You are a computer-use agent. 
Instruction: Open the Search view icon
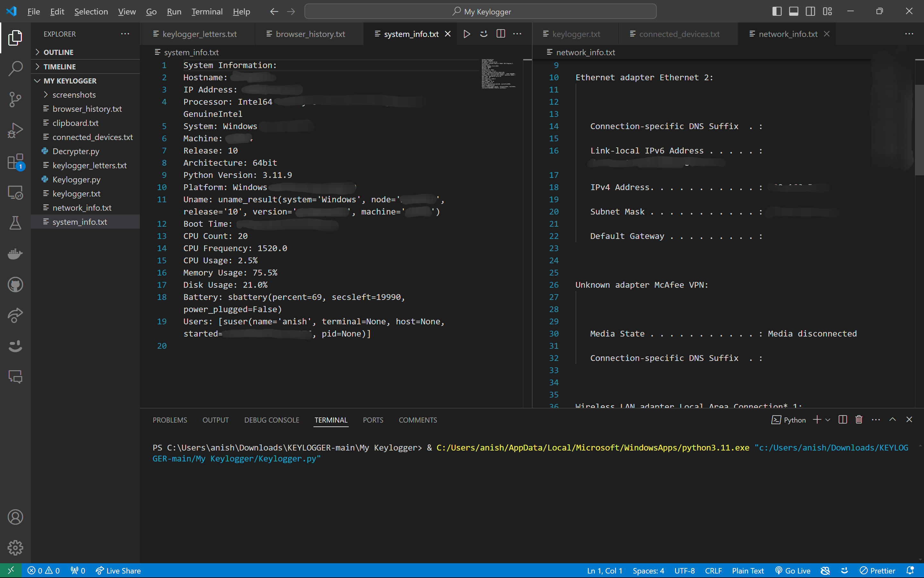(15, 68)
